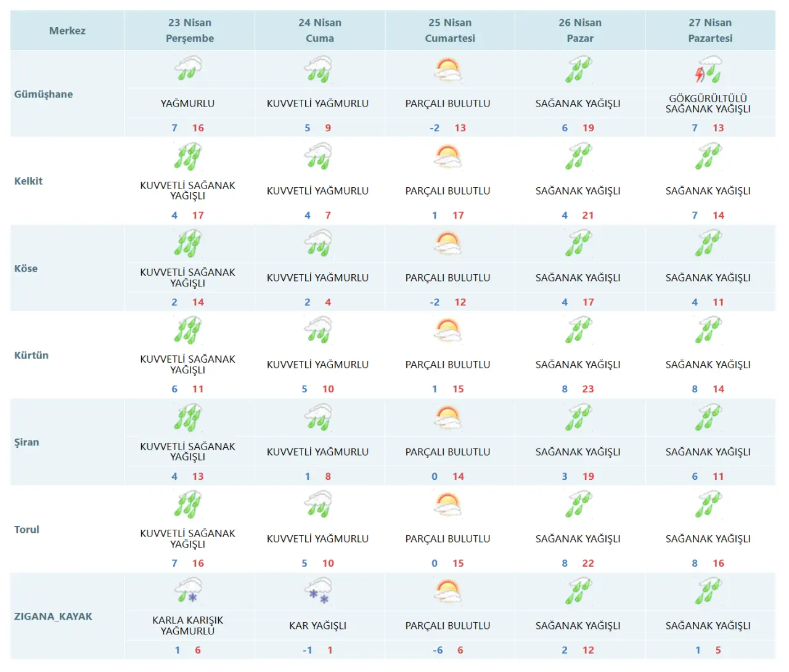The width and height of the screenshot is (789, 672).
Task: Select the 23 Nisan Perşembe column header
Action: [190, 30]
